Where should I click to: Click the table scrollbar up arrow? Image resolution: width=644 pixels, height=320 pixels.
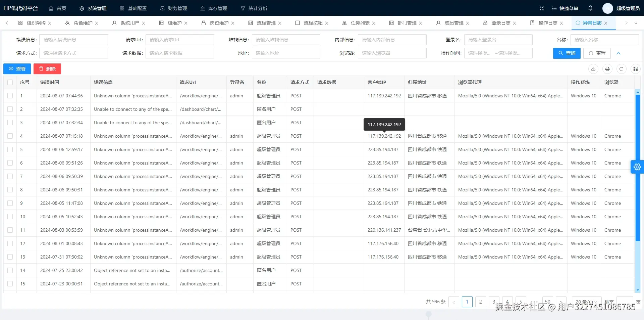(638, 92)
